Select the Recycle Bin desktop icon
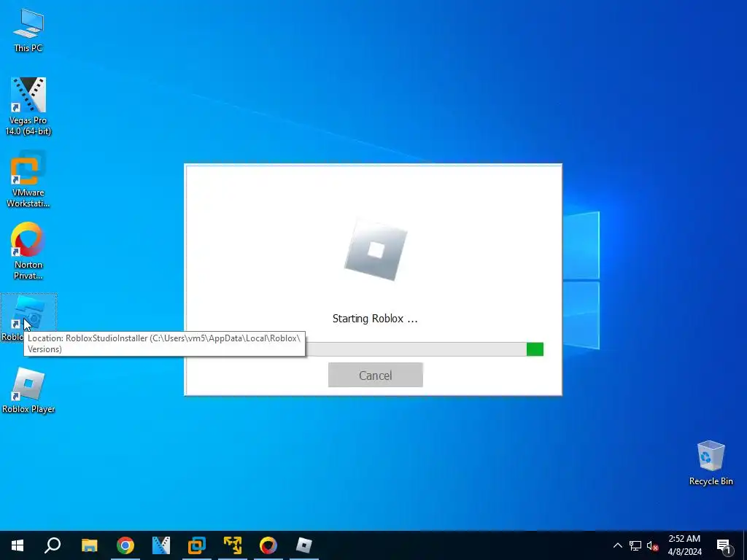This screenshot has width=747, height=560. [711, 463]
